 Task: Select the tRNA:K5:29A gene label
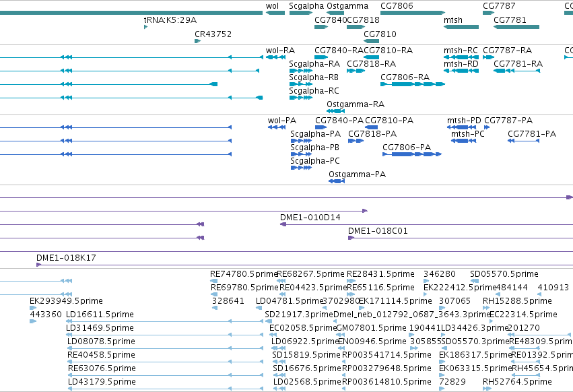tap(170, 20)
